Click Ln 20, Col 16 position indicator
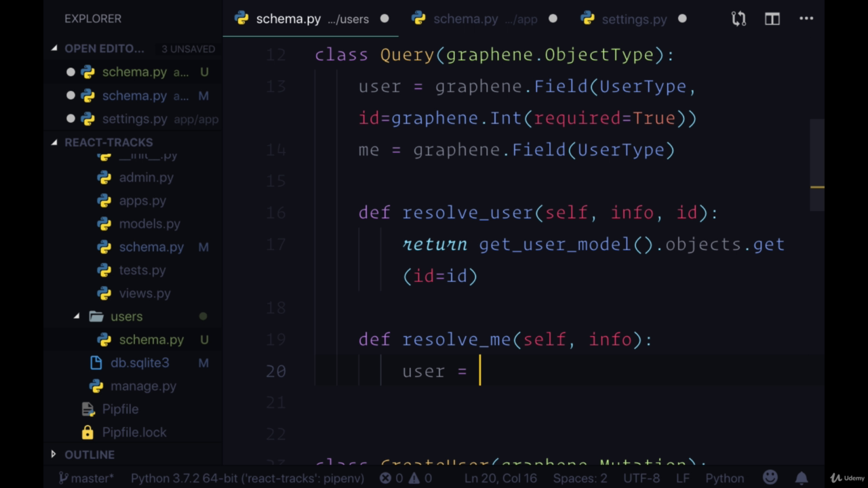The width and height of the screenshot is (868, 488). (x=500, y=479)
